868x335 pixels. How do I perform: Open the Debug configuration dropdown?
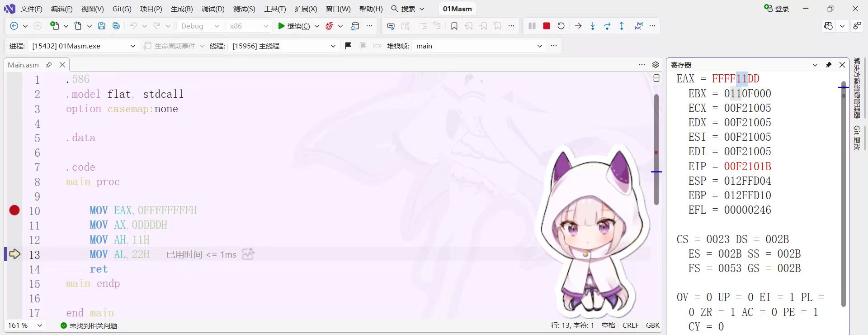(199, 26)
